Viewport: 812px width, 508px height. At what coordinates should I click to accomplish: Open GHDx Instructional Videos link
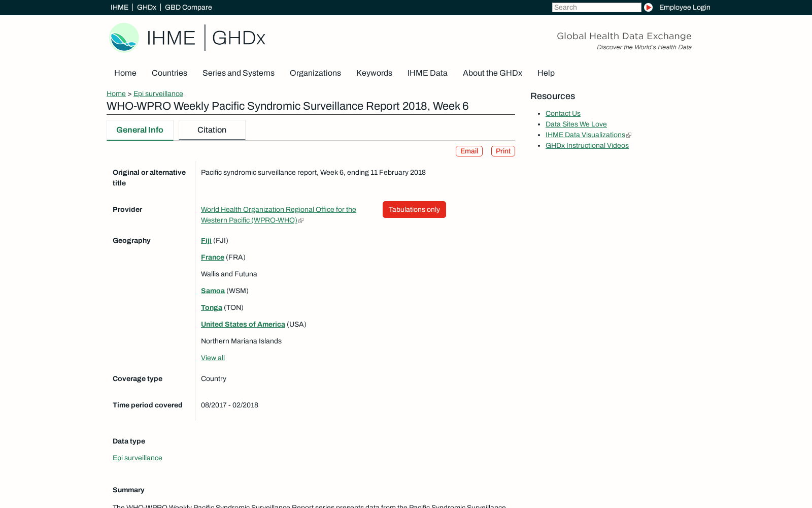(587, 145)
